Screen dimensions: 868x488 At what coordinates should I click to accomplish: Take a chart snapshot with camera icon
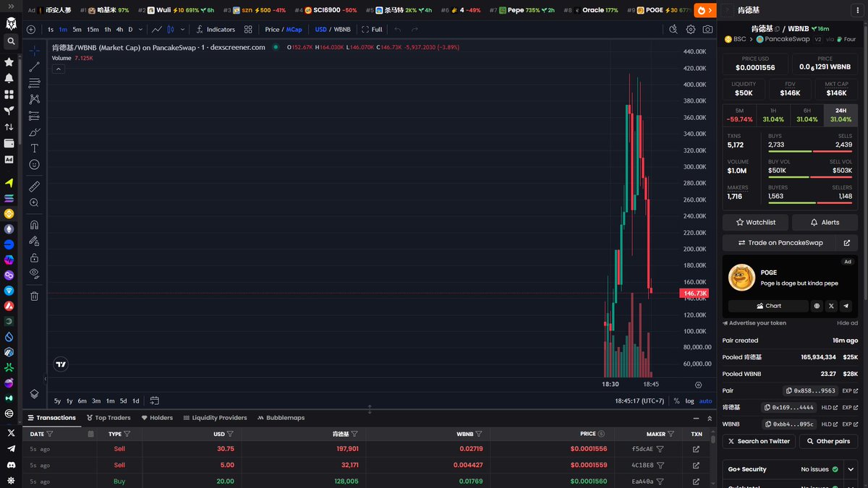707,30
